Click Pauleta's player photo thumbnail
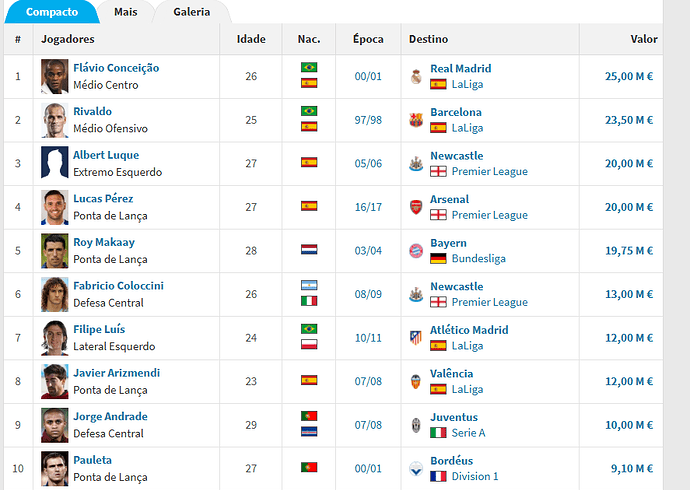The height and width of the screenshot is (490, 690). (55, 468)
